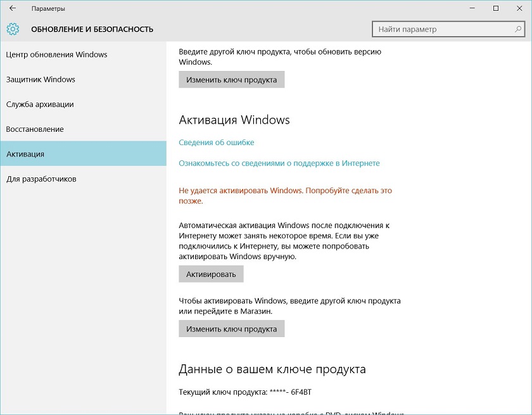The width and height of the screenshot is (532, 415).
Task: Select the Активация sidebar item
Action: tap(83, 154)
